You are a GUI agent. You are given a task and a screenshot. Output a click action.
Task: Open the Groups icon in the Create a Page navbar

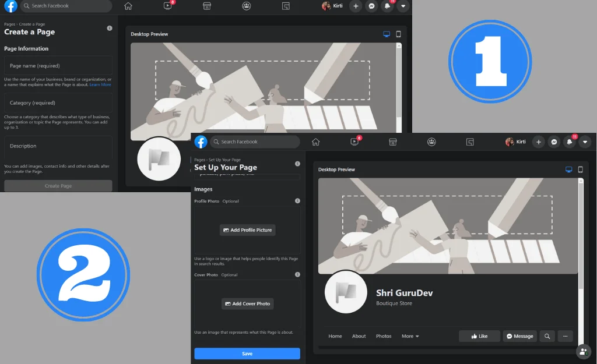pos(247,6)
